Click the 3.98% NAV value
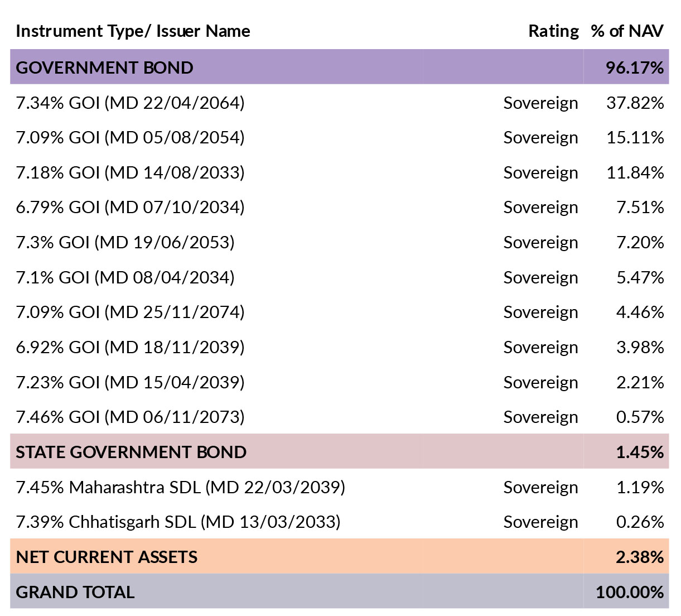Viewport: 681px width, 616px height. click(640, 347)
